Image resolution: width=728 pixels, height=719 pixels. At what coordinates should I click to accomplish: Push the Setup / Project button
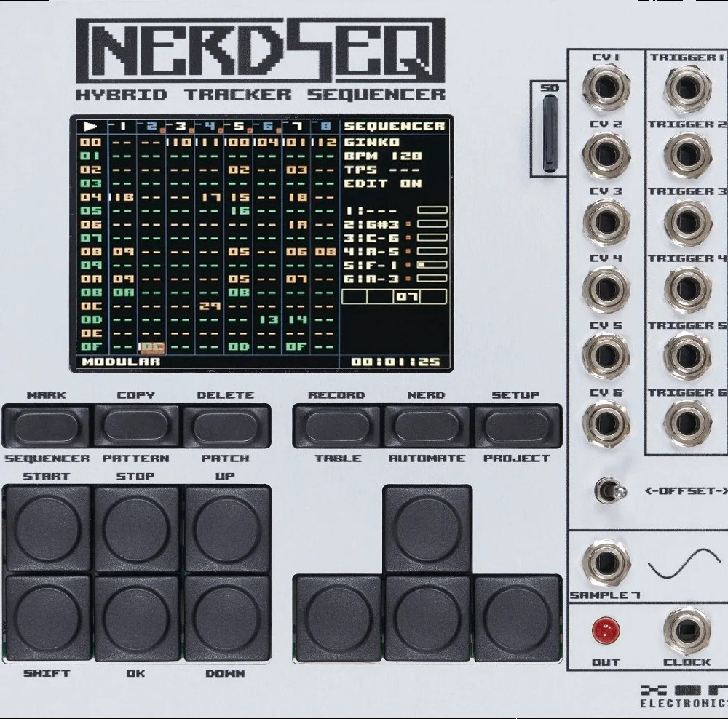click(517, 426)
